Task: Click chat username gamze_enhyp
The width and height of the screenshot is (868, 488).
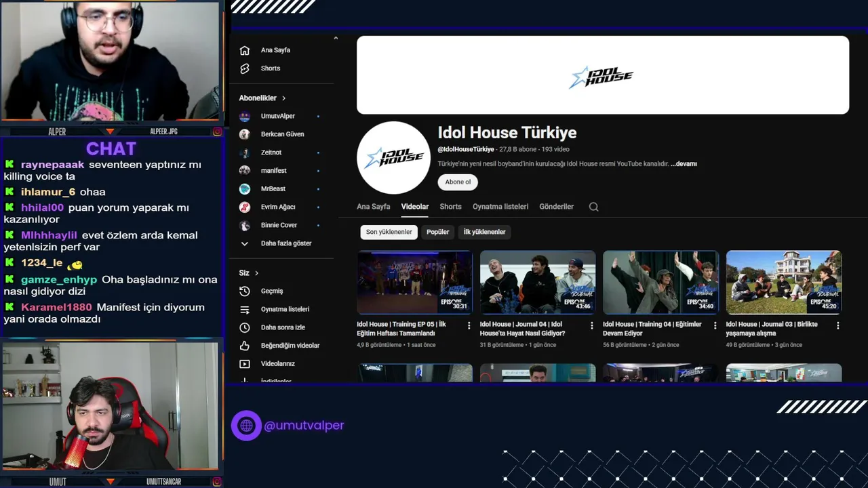Action: click(59, 279)
